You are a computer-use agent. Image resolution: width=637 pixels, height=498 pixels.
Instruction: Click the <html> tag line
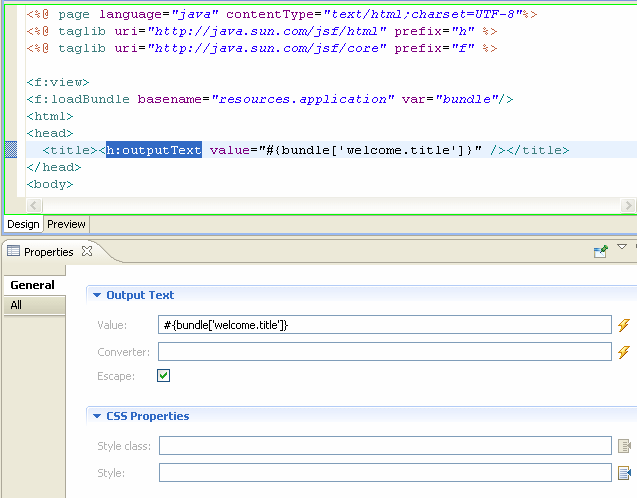[x=50, y=116]
